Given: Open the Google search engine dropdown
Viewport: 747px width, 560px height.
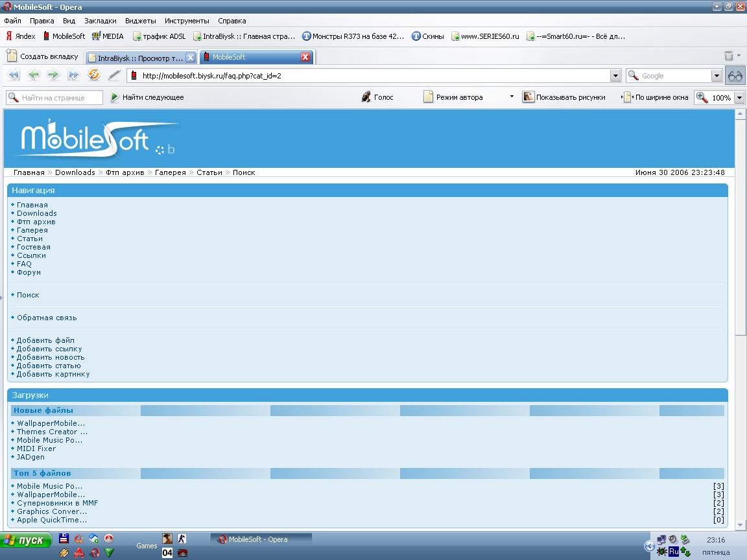Looking at the screenshot, I should pos(716,76).
